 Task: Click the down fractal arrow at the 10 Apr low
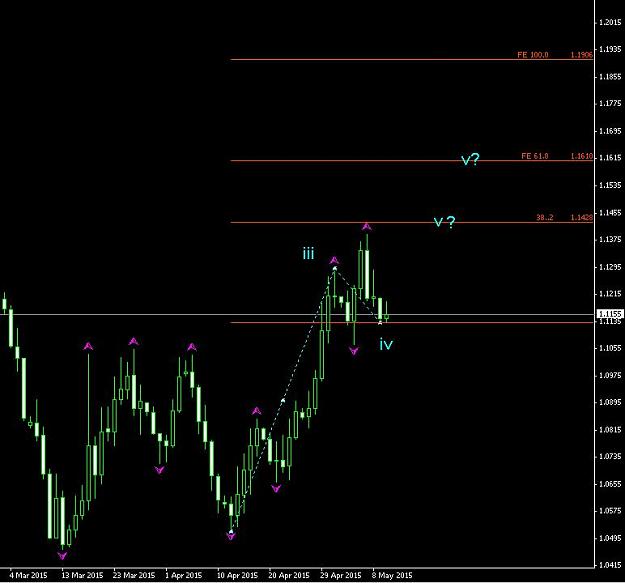pyautogui.click(x=231, y=536)
